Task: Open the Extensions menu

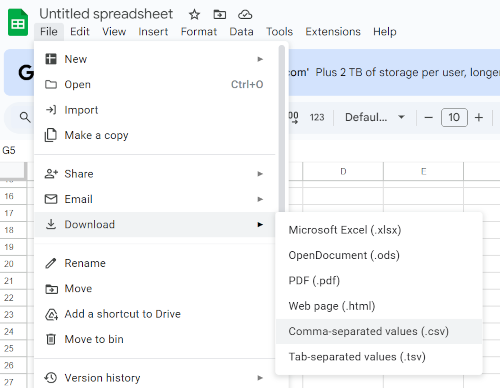Action: [333, 32]
